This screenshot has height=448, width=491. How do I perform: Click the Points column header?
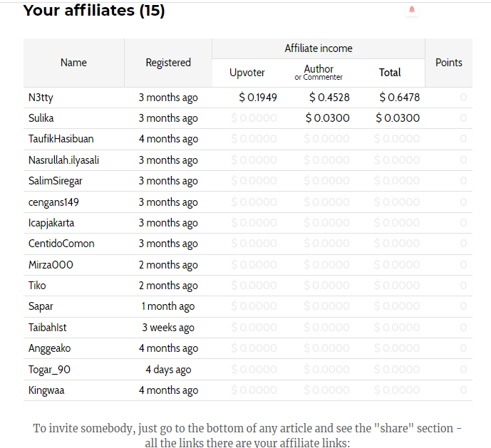[449, 63]
